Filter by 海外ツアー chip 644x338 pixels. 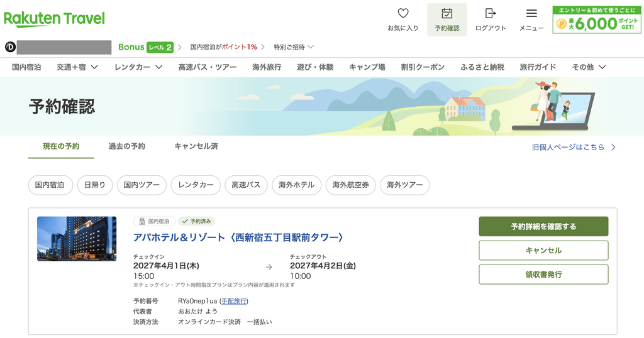[405, 185]
